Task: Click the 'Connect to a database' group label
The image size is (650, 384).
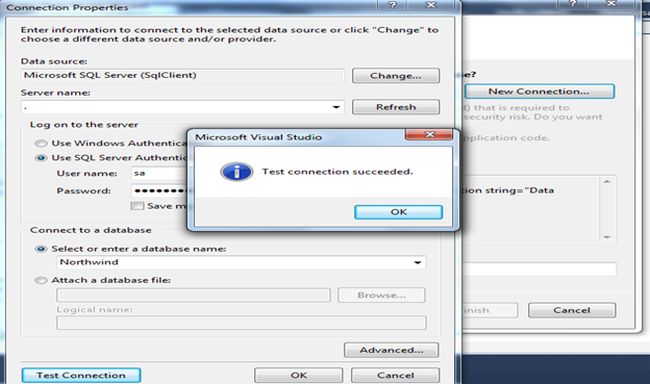Action: click(x=91, y=230)
